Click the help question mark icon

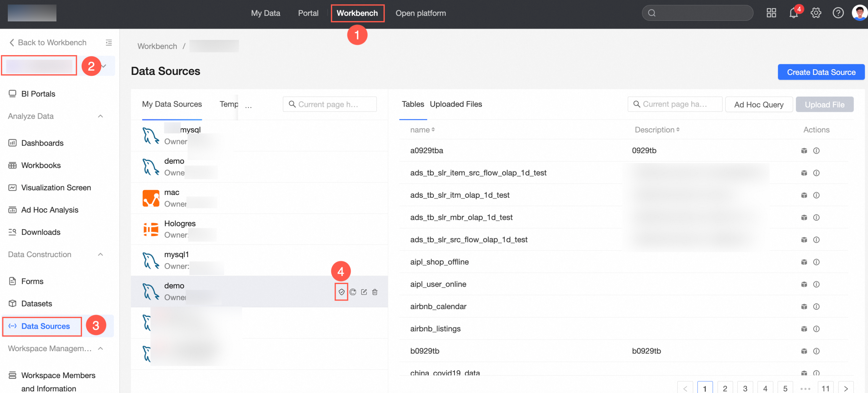pos(838,13)
